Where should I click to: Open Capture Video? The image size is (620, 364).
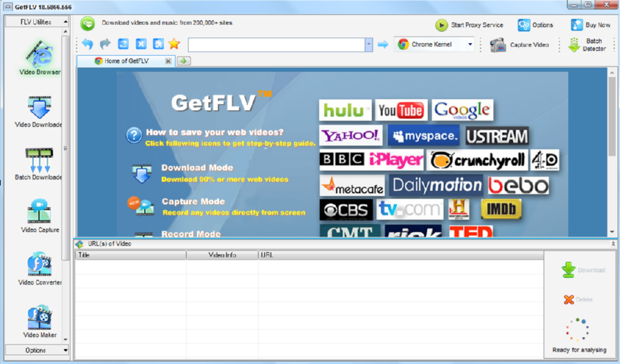tap(519, 45)
